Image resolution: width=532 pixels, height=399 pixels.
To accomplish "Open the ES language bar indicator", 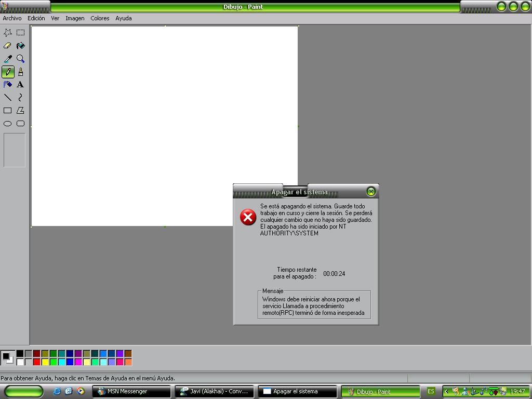I will 431,391.
